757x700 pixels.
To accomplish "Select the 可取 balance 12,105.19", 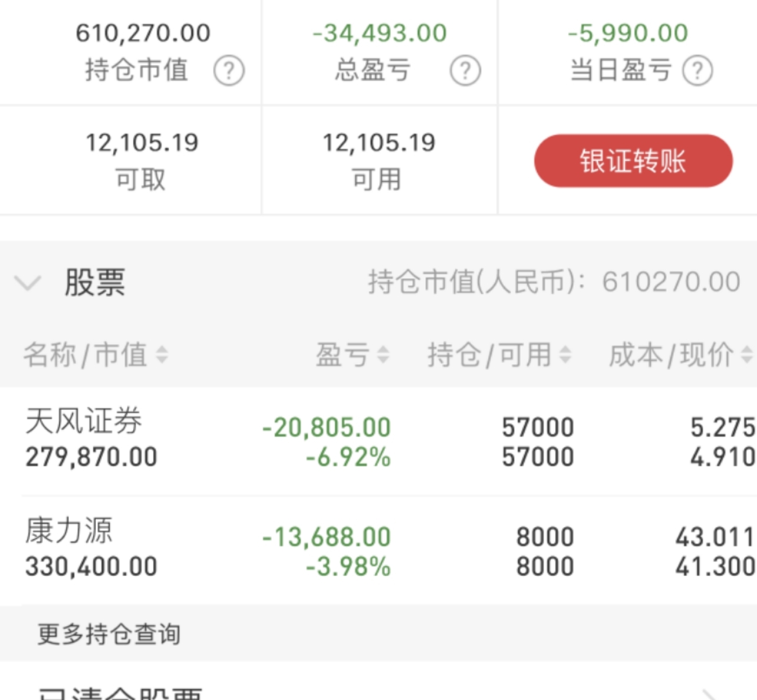I will pyautogui.click(x=142, y=143).
